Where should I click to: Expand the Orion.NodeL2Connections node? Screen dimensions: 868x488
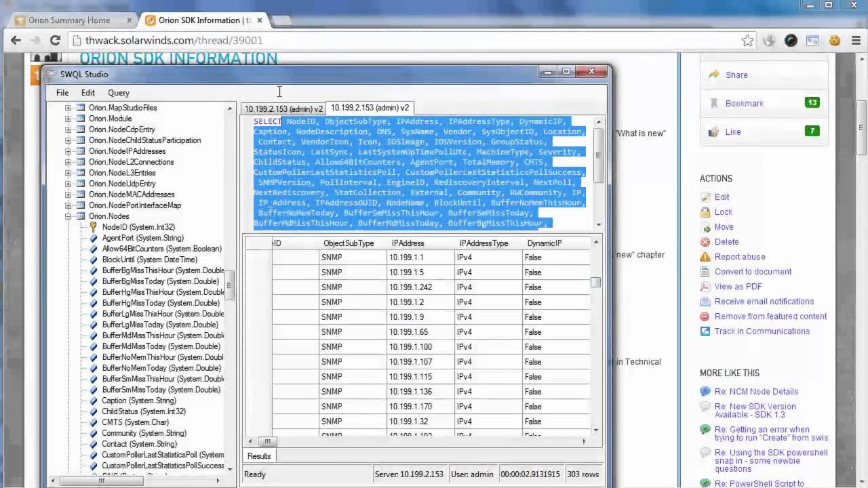68,162
